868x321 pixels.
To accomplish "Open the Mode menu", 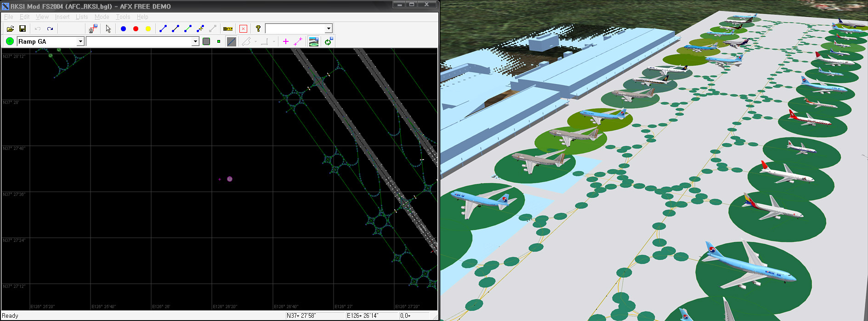I will 102,17.
